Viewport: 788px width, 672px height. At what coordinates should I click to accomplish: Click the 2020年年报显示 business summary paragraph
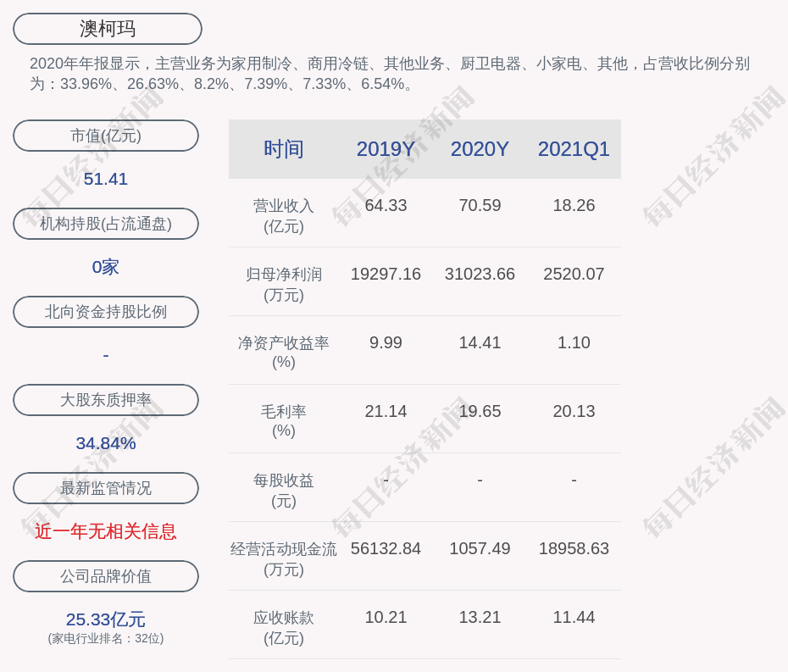click(390, 74)
